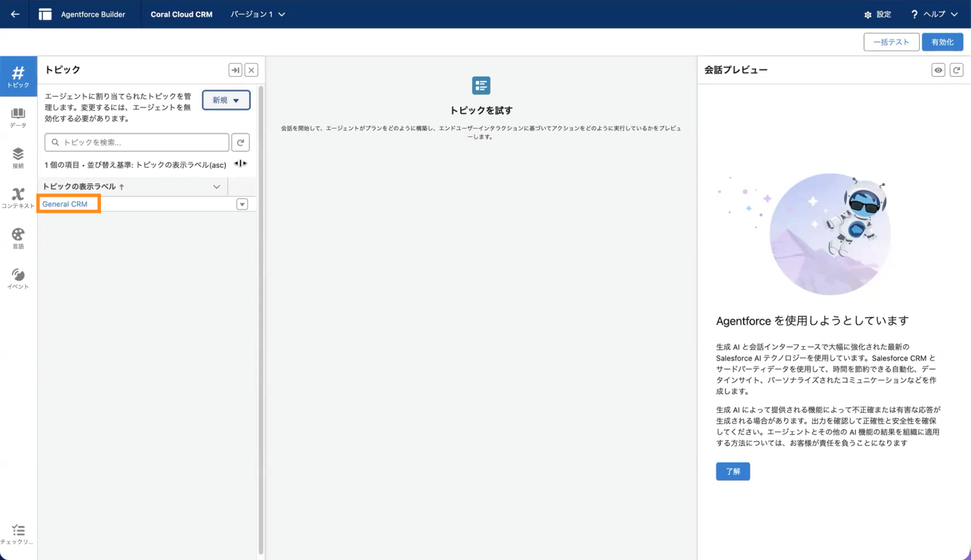Refresh the topic list
The image size is (971, 560).
click(240, 142)
